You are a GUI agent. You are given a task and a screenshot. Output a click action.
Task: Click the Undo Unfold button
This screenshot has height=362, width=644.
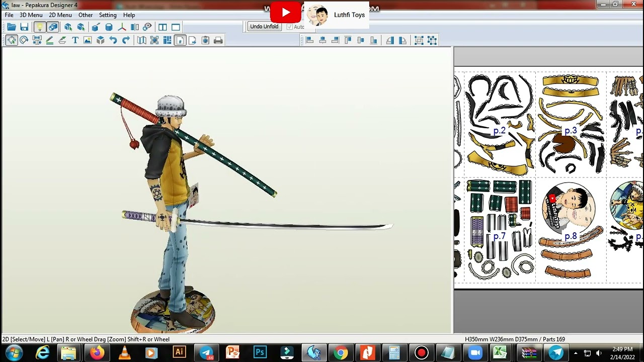point(264,27)
